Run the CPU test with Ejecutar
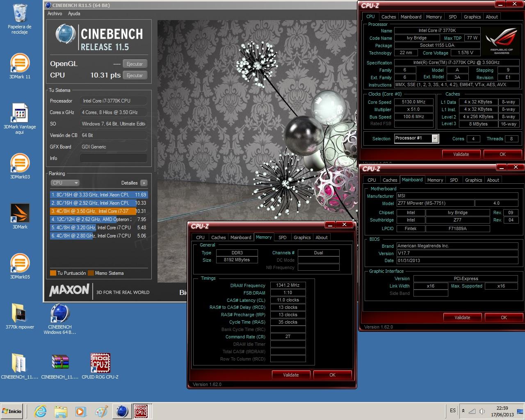This screenshot has height=420, width=525. click(135, 75)
